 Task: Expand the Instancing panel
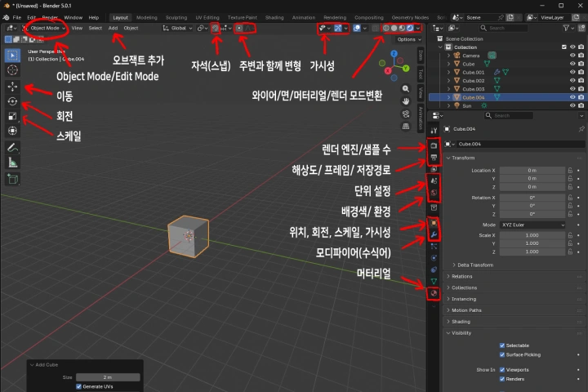pyautogui.click(x=464, y=299)
